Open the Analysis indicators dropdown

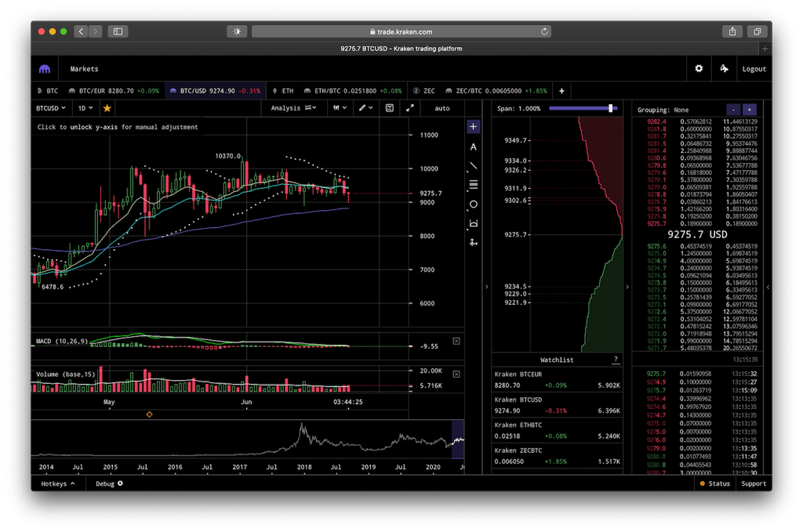coord(293,108)
